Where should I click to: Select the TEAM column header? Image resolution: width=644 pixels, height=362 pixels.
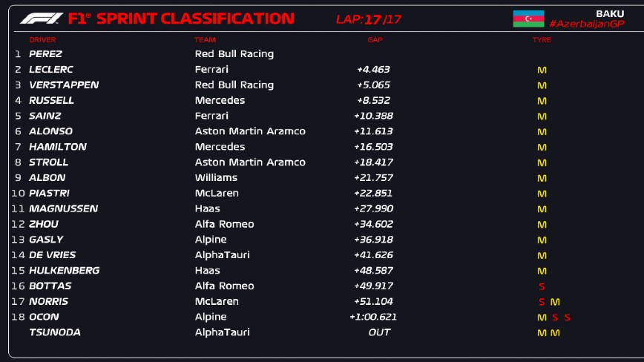click(x=205, y=40)
